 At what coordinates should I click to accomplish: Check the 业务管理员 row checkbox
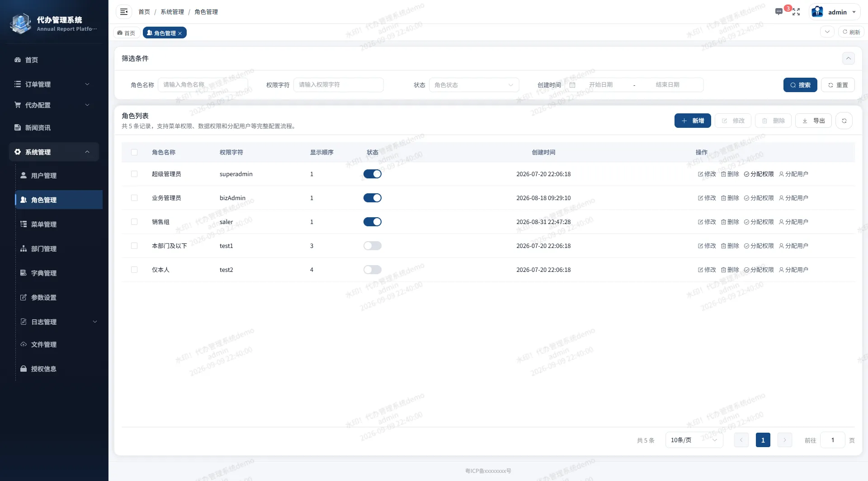[134, 198]
